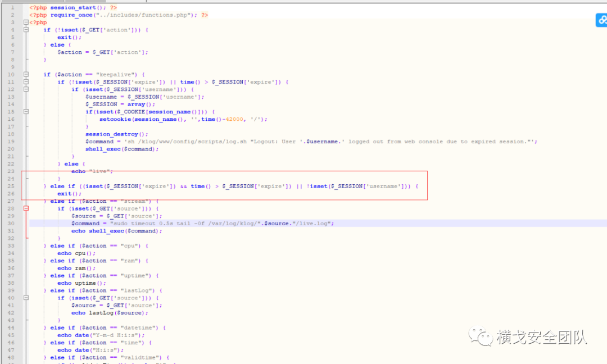
Task: Click the '$action == "validtime"' line
Action: click(x=106, y=357)
